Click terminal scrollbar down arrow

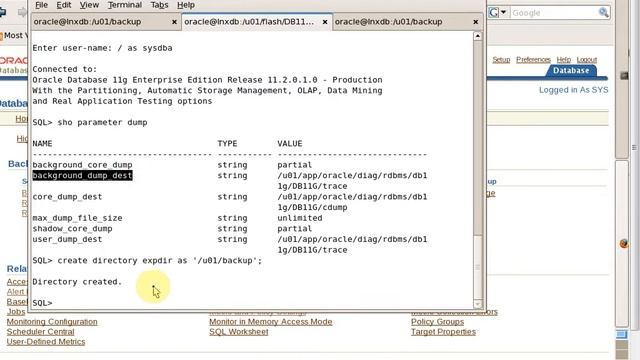[478, 304]
